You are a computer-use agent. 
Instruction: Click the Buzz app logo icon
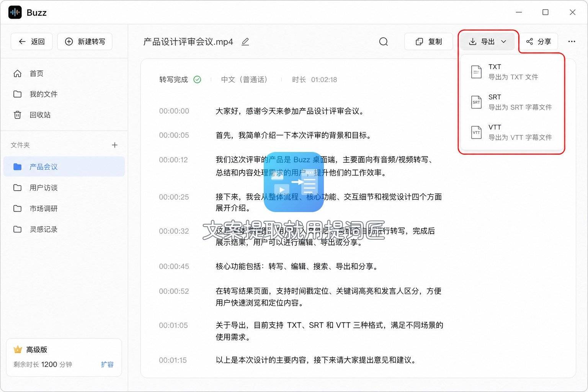(15, 12)
